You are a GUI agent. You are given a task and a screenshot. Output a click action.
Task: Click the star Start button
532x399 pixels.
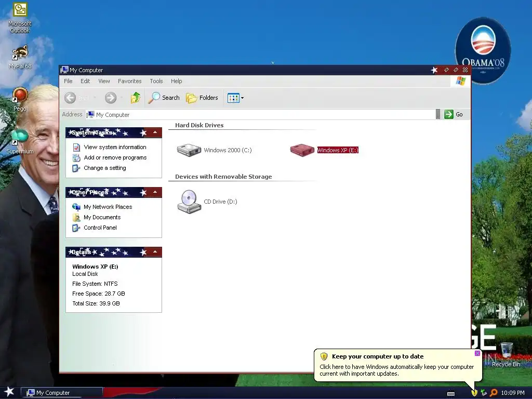(x=9, y=392)
